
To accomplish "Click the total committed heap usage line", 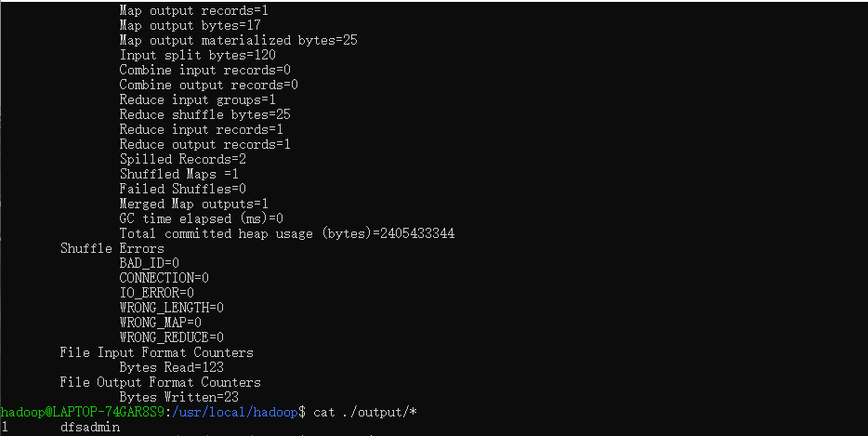I will click(286, 234).
